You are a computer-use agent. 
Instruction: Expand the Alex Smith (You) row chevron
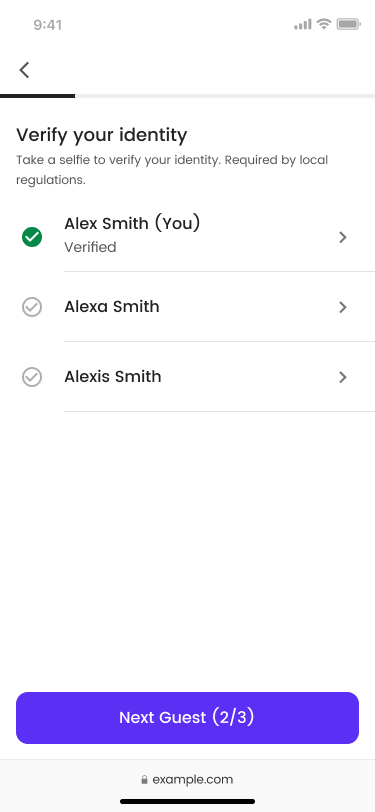[342, 237]
